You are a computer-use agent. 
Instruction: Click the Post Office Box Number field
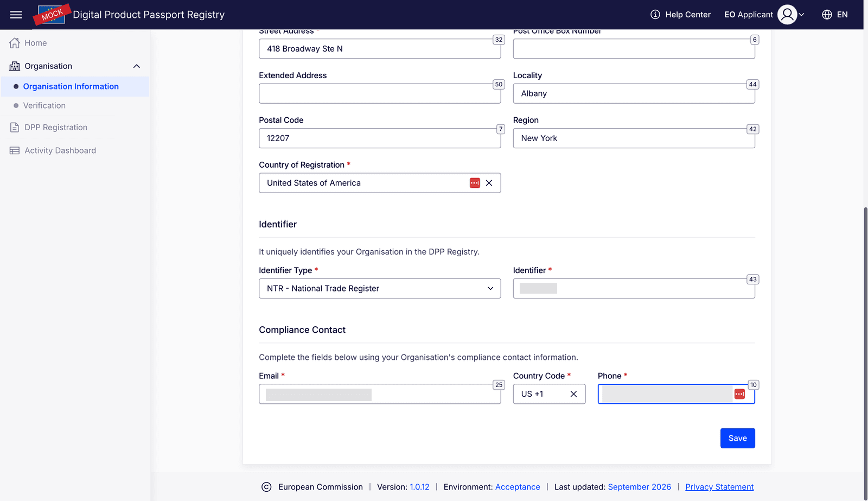[x=634, y=49]
